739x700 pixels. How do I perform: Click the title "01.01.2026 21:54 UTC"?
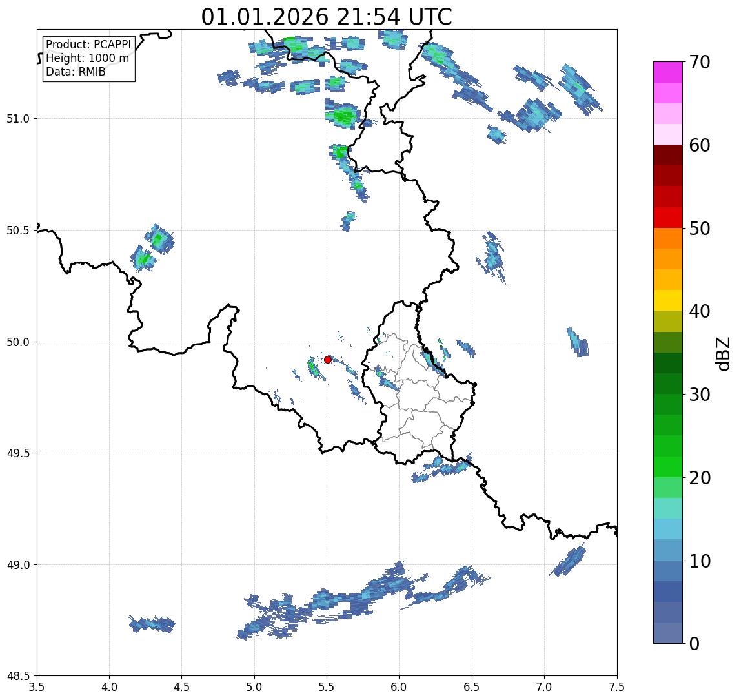pyautogui.click(x=327, y=17)
